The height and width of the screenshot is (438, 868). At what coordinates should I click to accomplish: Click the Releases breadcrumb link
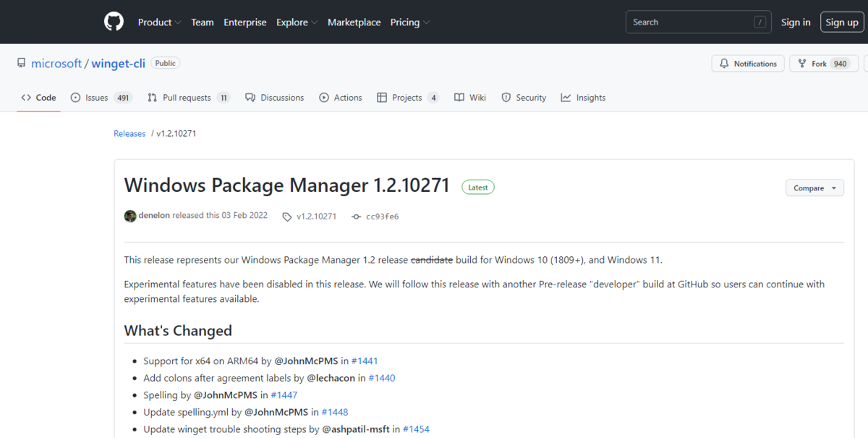click(x=129, y=134)
